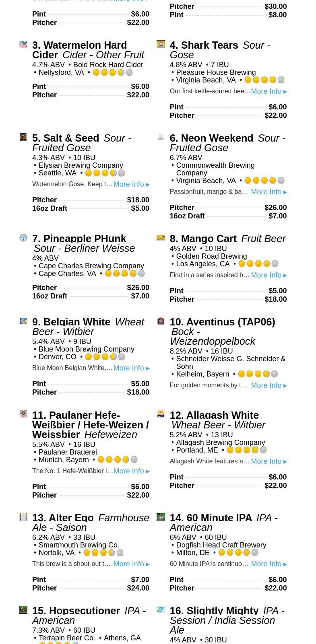Click the Mango Cart logo icon
Image resolution: width=316 pixels, height=644 pixels.
[x=161, y=238]
